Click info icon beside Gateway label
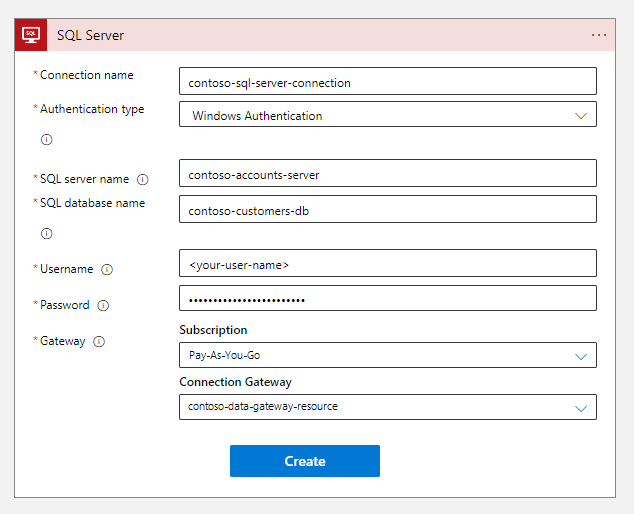The height and width of the screenshot is (514, 634). click(99, 341)
